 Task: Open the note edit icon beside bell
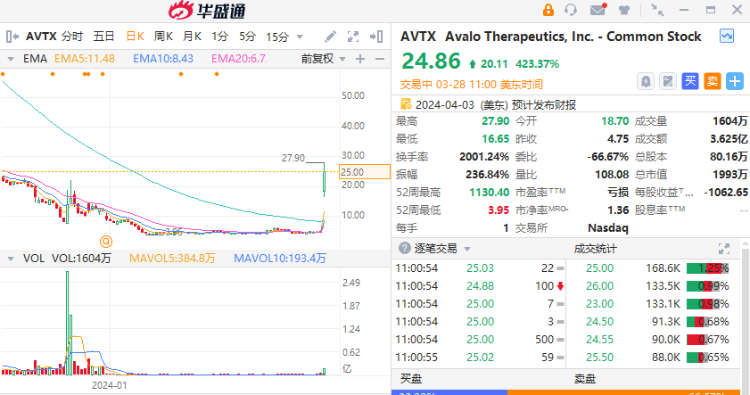pyautogui.click(x=668, y=81)
